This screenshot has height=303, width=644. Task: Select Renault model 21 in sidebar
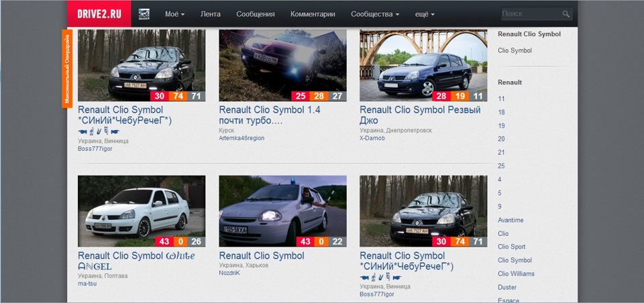click(501, 153)
